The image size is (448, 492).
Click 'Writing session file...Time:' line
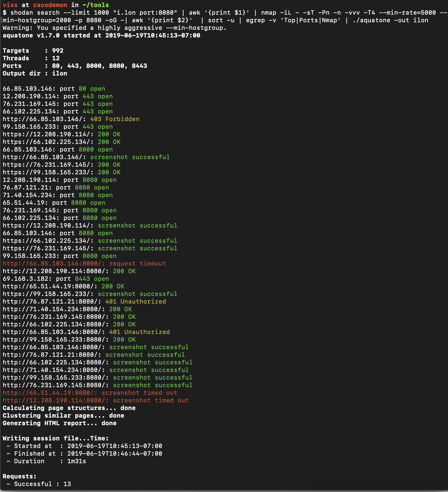click(56, 438)
